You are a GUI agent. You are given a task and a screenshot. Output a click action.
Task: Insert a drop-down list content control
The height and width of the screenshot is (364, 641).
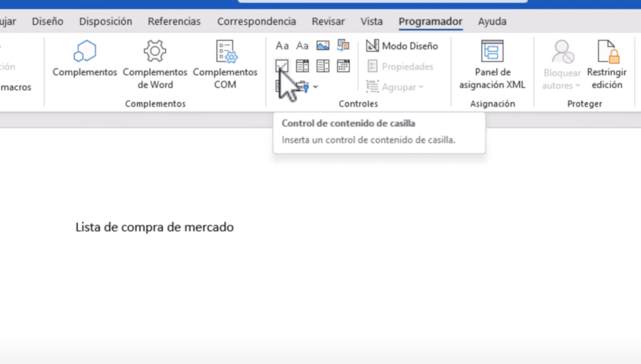(x=322, y=66)
